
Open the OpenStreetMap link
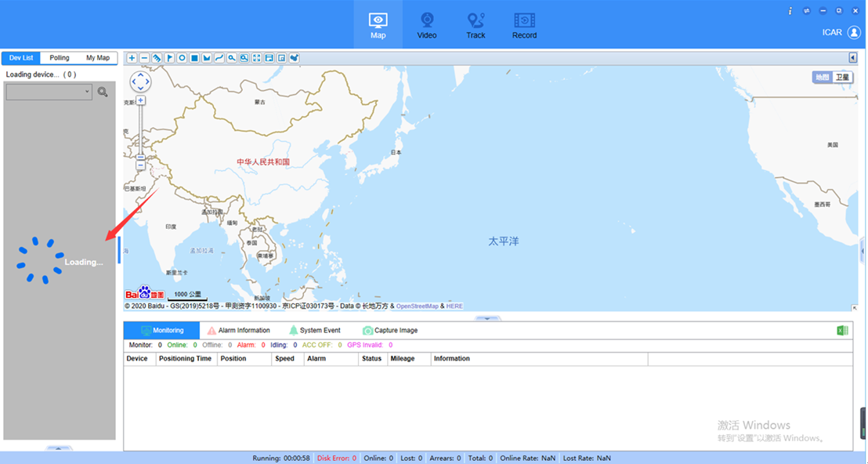tap(418, 306)
